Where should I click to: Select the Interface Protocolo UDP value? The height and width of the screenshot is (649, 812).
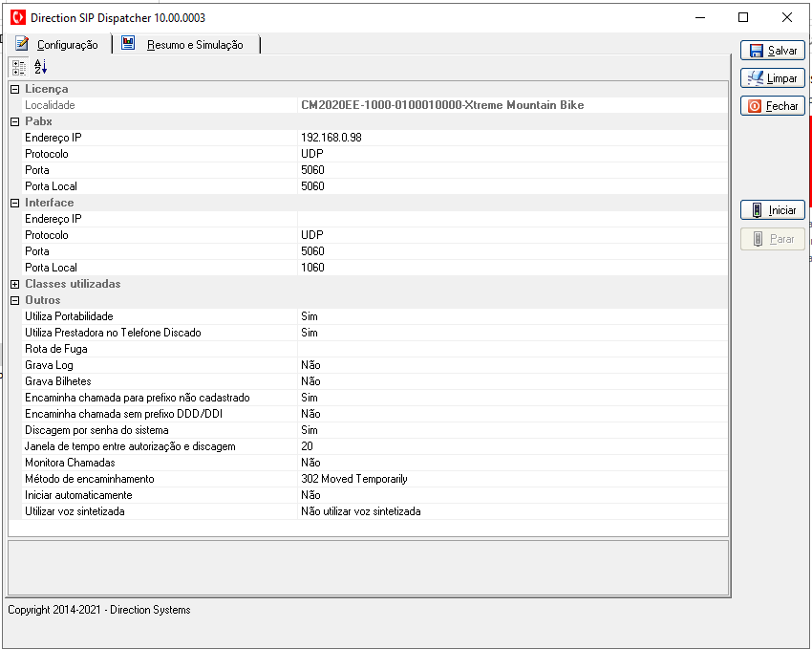pos(513,235)
